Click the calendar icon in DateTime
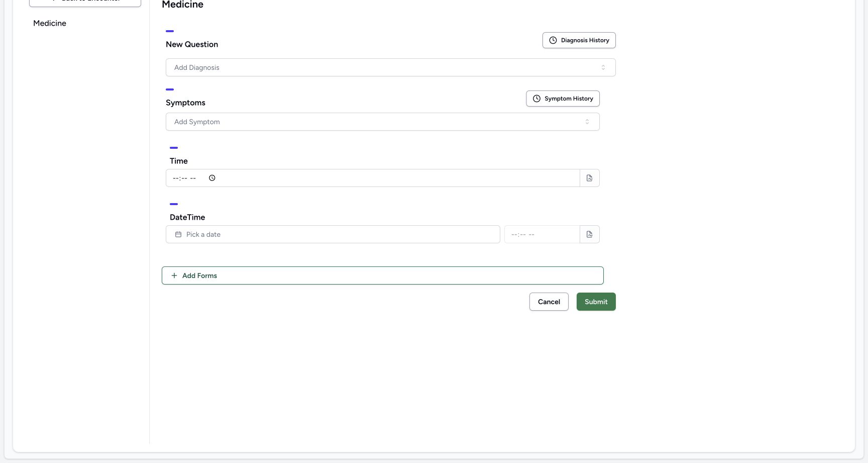Viewport: 868px width, 463px height. click(x=178, y=234)
